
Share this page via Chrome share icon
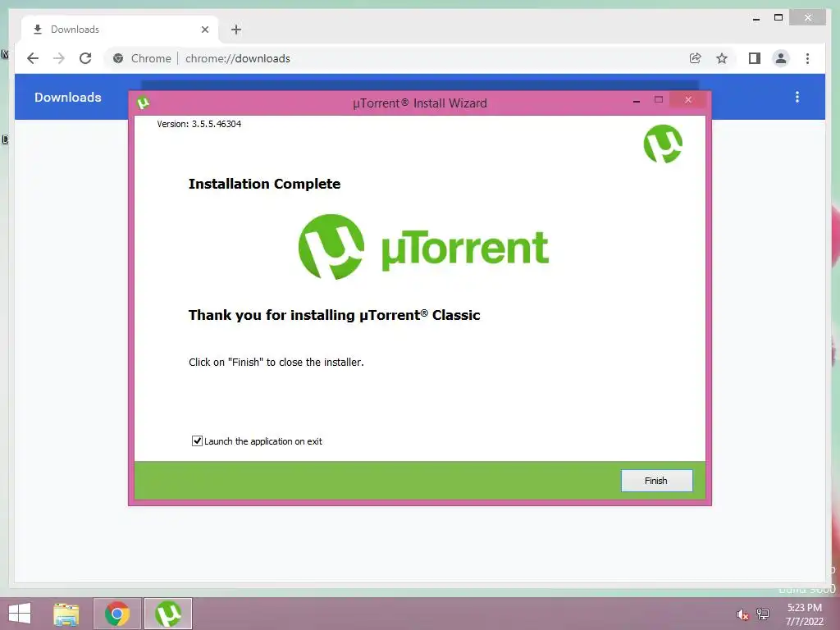695,58
